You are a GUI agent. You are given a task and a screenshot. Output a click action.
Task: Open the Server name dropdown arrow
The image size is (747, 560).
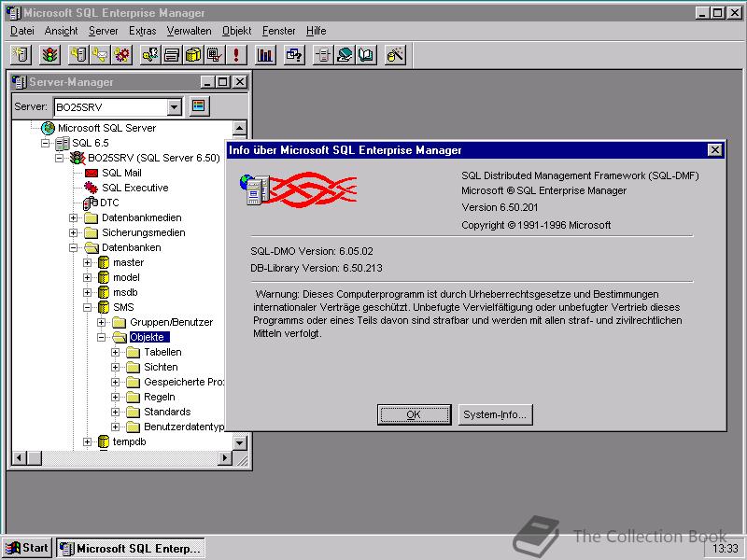[x=175, y=107]
